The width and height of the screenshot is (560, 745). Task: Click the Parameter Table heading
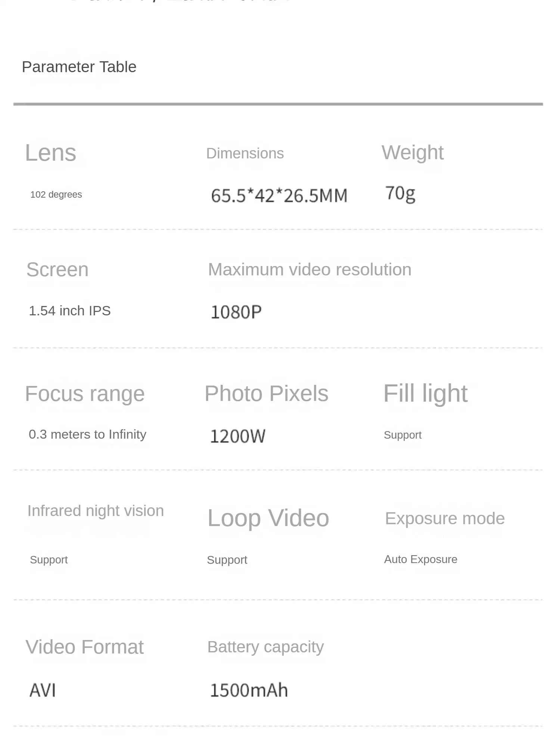point(79,67)
